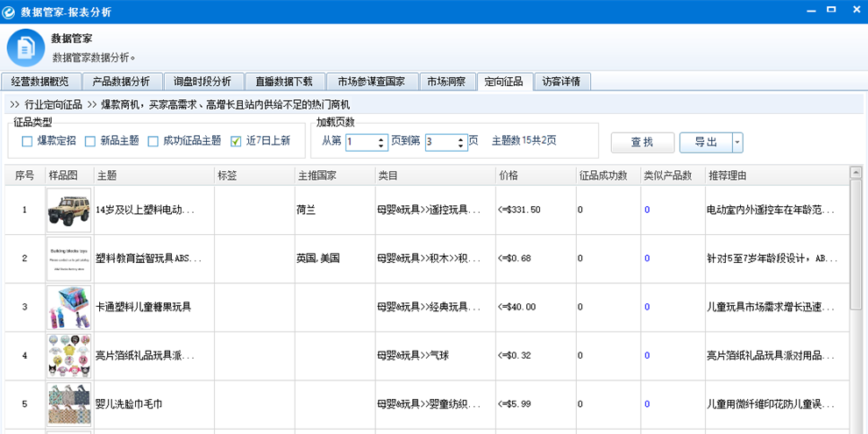Open the foil balloon sample thumbnail

pos(68,356)
